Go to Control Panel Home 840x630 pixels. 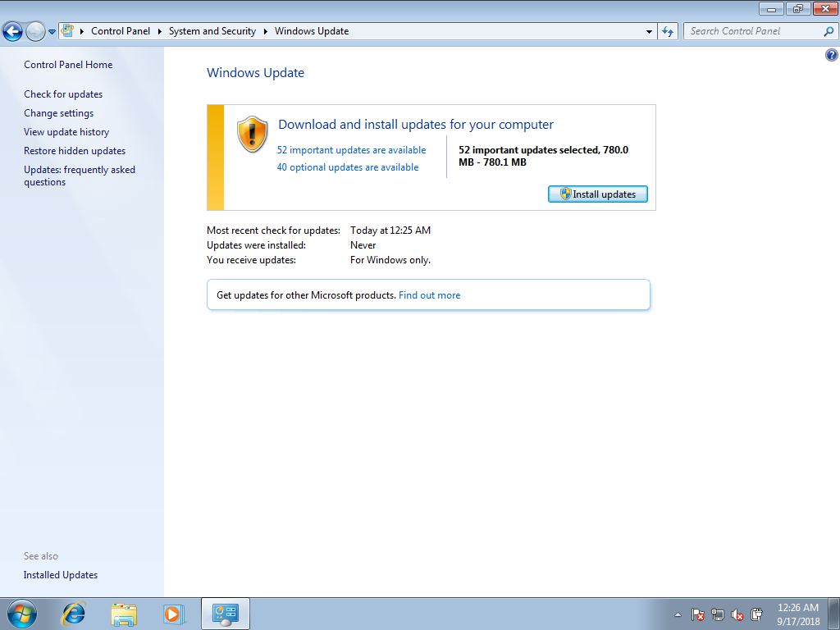click(x=68, y=64)
